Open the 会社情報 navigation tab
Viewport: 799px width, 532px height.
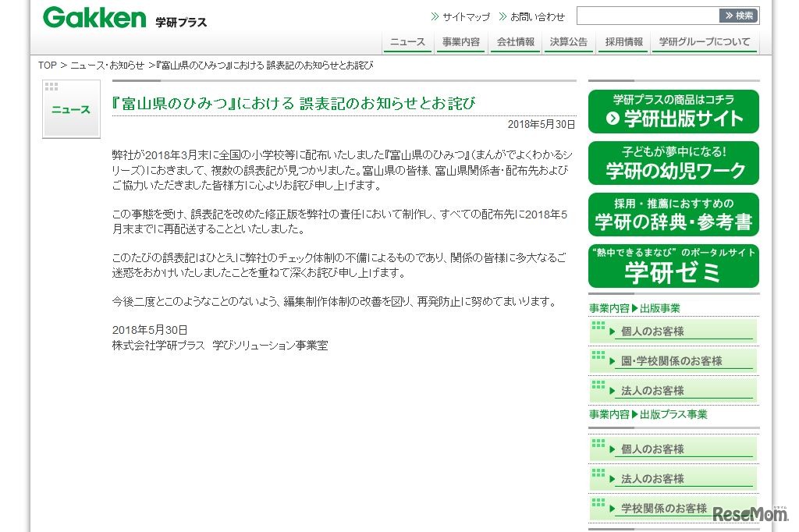coord(516,42)
